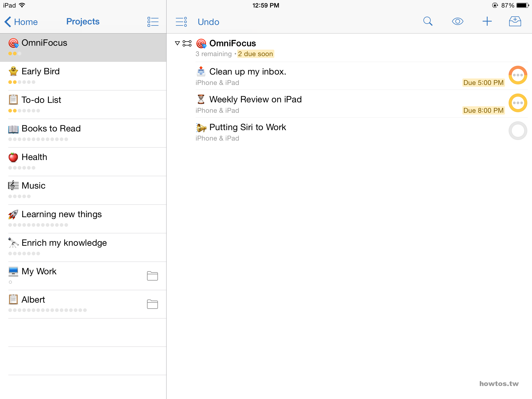Click the rocket icon for Learning new things
Viewport: 532px width, 399px height.
point(13,214)
